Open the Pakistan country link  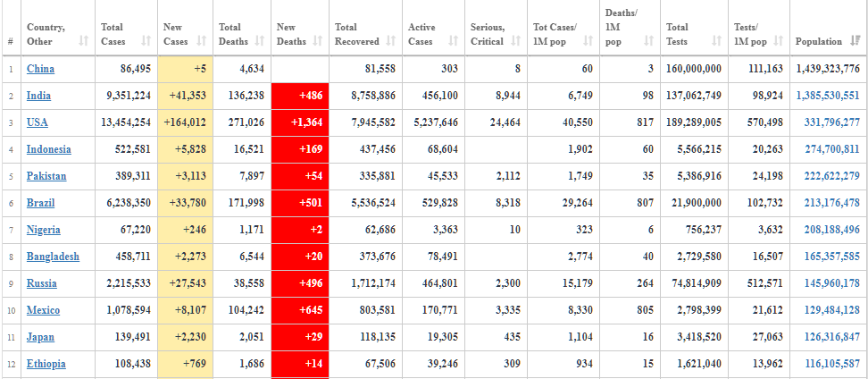click(x=46, y=176)
